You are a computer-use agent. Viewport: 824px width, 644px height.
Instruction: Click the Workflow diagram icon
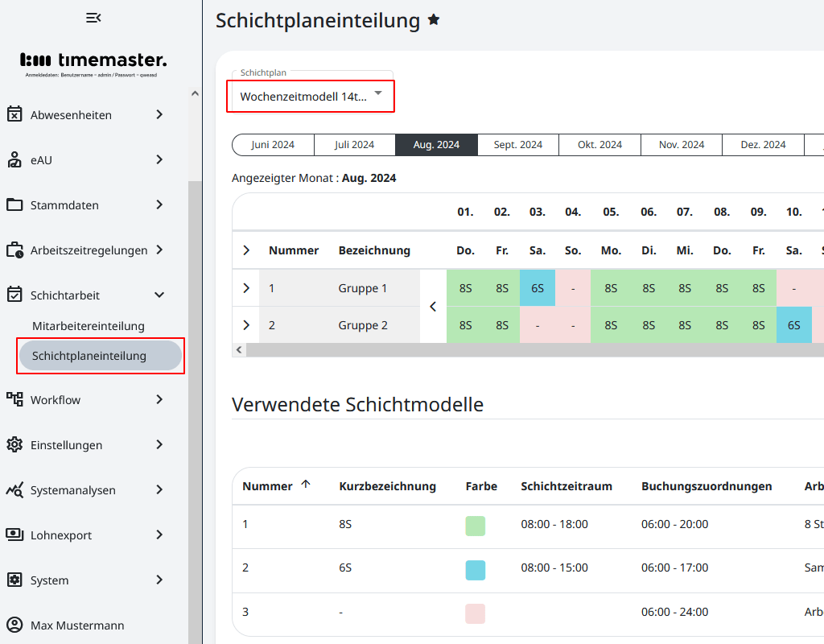[14, 399]
